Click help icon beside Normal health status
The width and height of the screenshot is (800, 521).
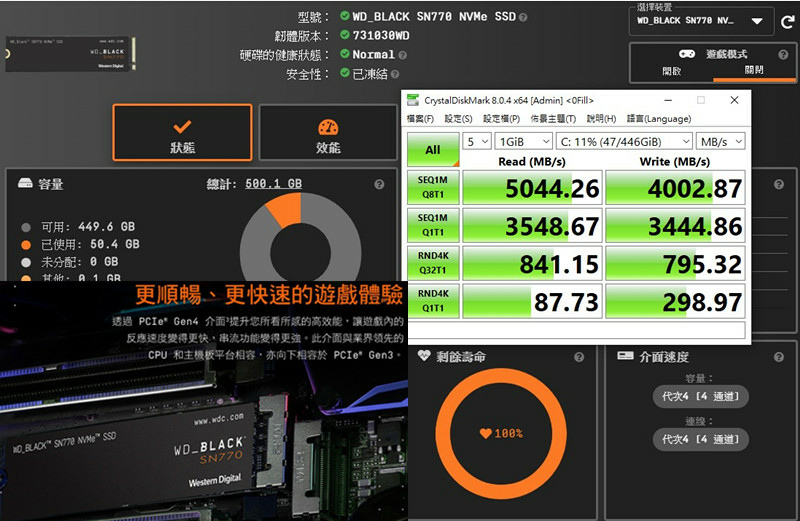pos(403,55)
